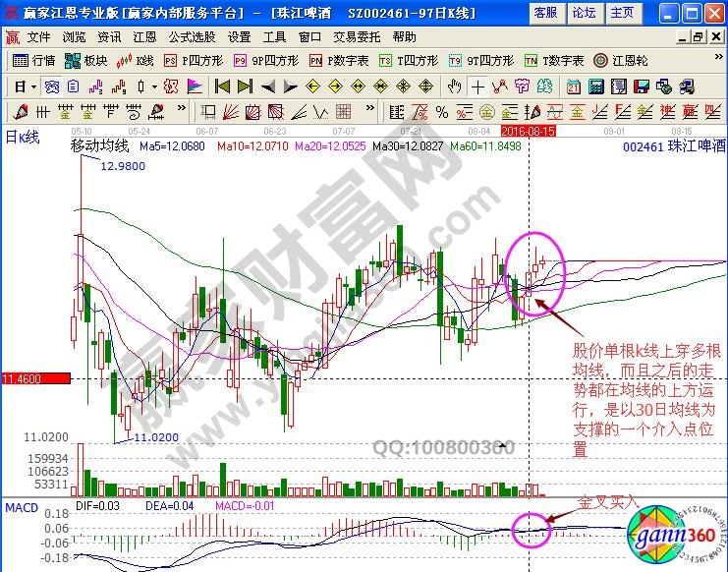Open the 资讯 menu
Image resolution: width=728 pixels, height=572 pixels.
pyautogui.click(x=109, y=36)
